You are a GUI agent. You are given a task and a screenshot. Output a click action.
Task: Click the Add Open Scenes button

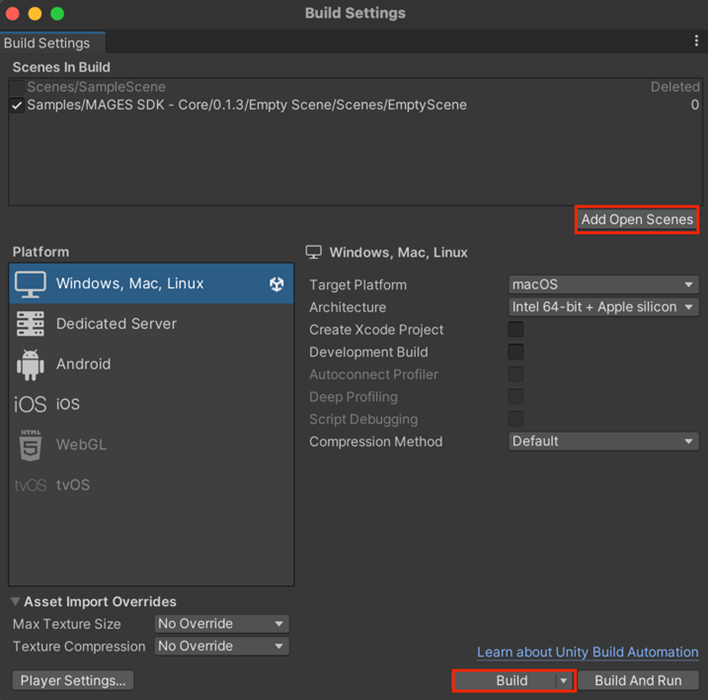click(x=637, y=220)
